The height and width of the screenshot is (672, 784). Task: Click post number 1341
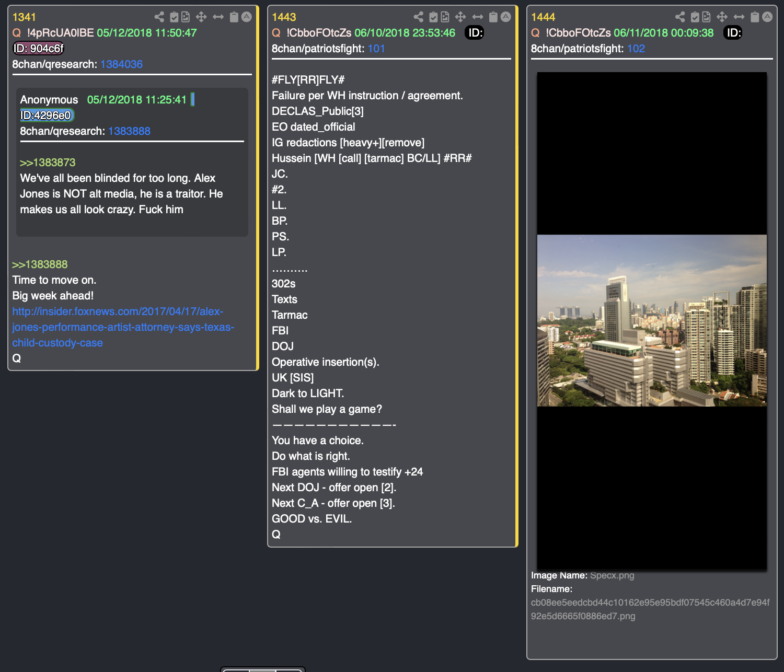[x=24, y=17]
